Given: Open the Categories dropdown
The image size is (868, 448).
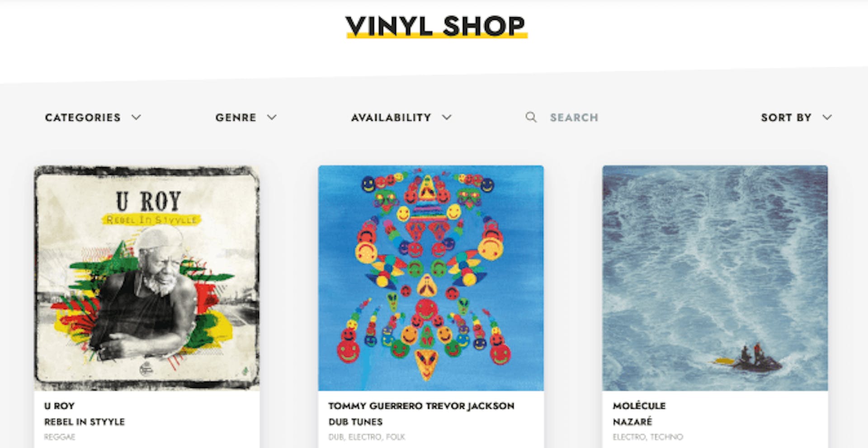Looking at the screenshot, I should [93, 118].
